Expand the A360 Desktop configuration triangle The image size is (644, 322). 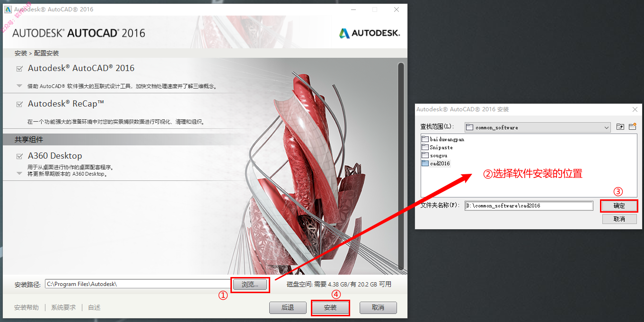coord(19,173)
